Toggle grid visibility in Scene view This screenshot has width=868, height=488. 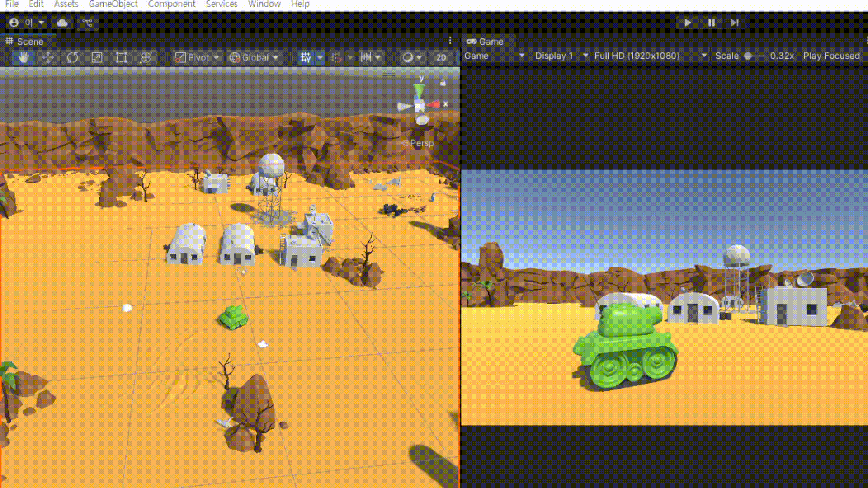click(x=306, y=57)
